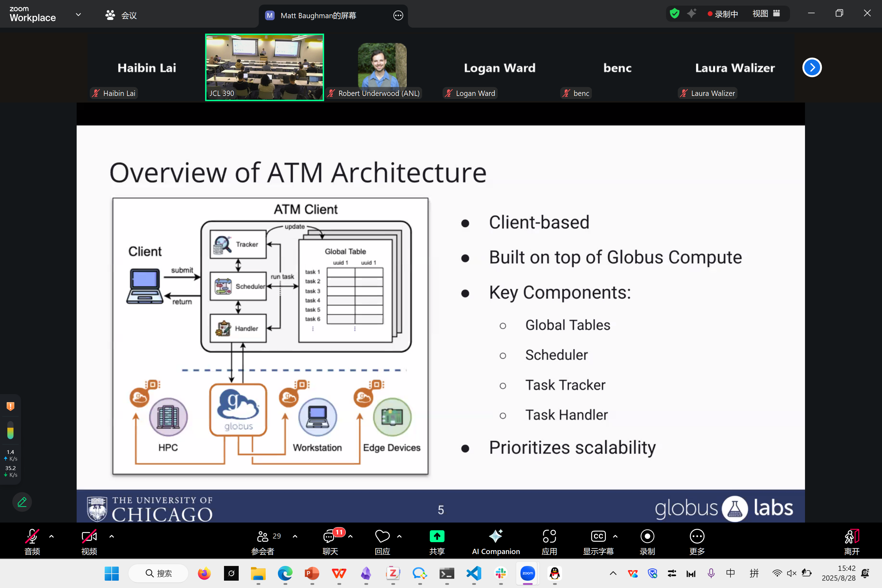Viewport: 882px width, 588px height.
Task: Open the Meeting tab at the top
Action: point(121,15)
